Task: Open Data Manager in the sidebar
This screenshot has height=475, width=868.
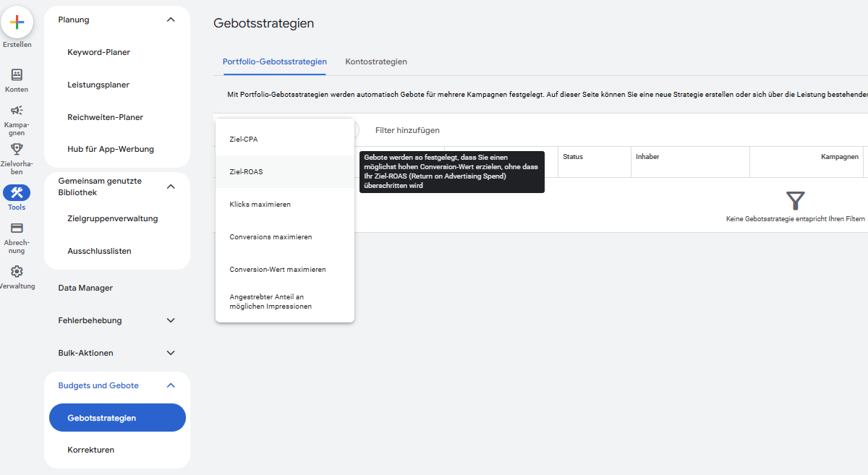Action: click(85, 288)
